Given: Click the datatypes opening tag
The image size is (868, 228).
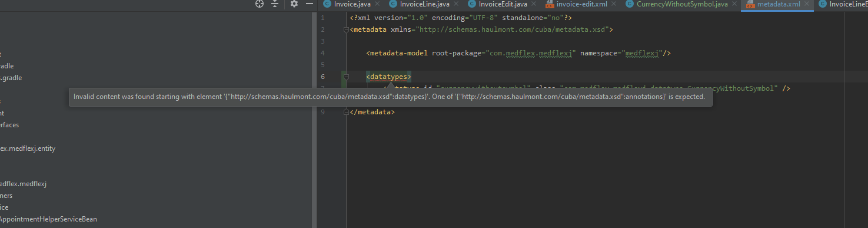Looking at the screenshot, I should pos(389,77).
